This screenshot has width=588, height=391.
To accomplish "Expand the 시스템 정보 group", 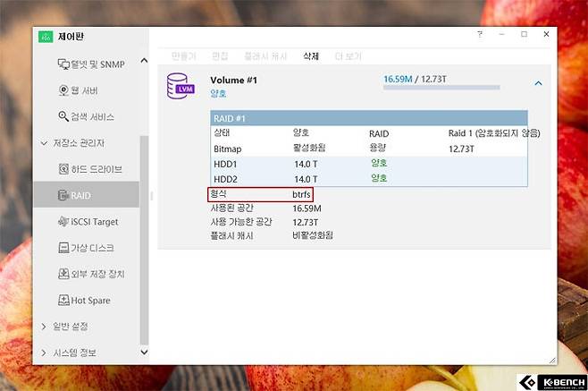I will pyautogui.click(x=46, y=353).
